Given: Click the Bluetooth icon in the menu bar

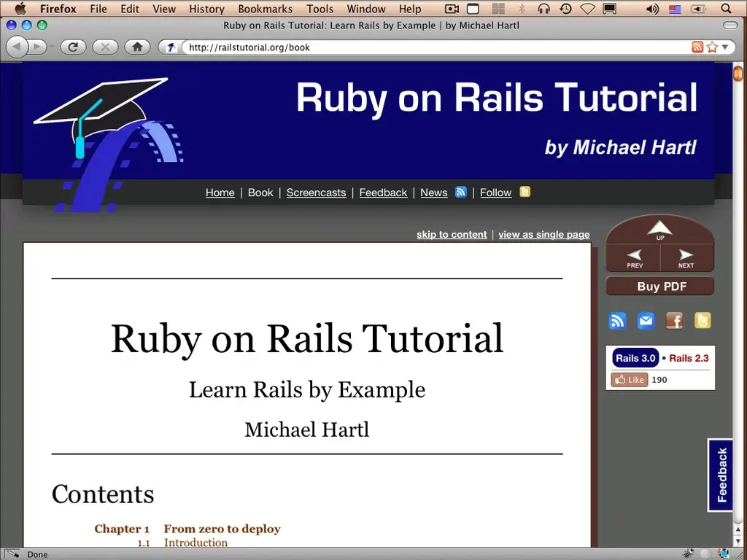Looking at the screenshot, I should pos(522,9).
